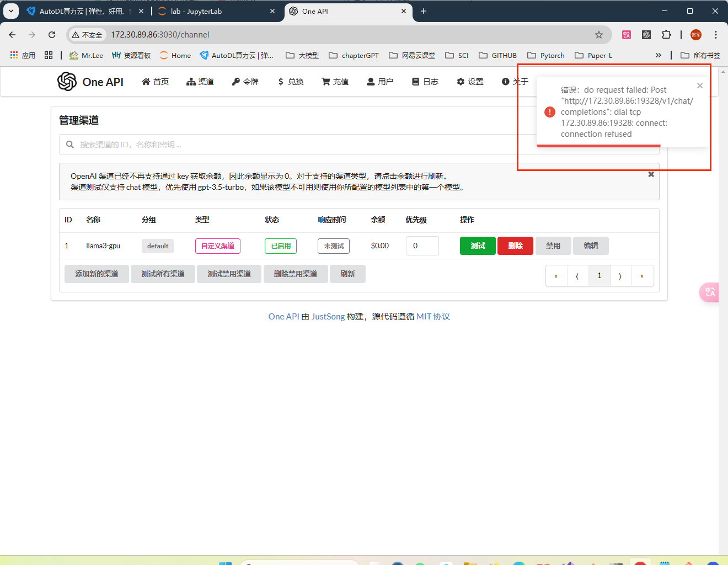Image resolution: width=728 pixels, height=565 pixels.
Task: Click the One API logo icon
Action: click(x=67, y=82)
